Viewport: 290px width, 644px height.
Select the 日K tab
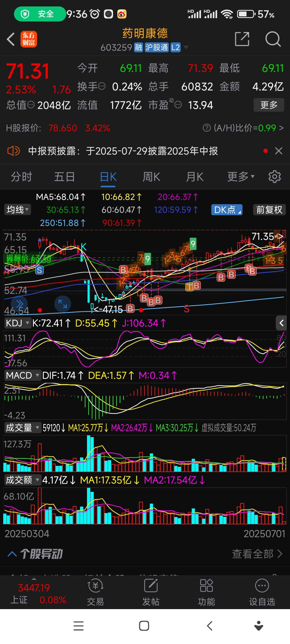click(x=108, y=177)
